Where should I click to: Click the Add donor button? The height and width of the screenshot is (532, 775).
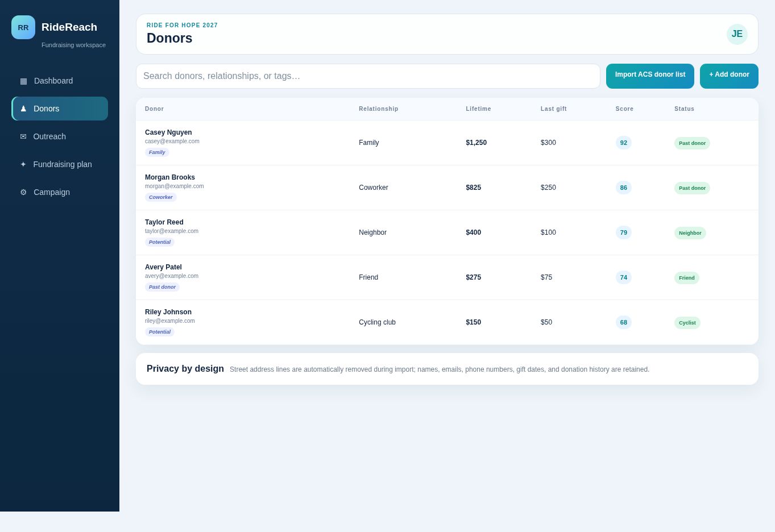tap(729, 76)
